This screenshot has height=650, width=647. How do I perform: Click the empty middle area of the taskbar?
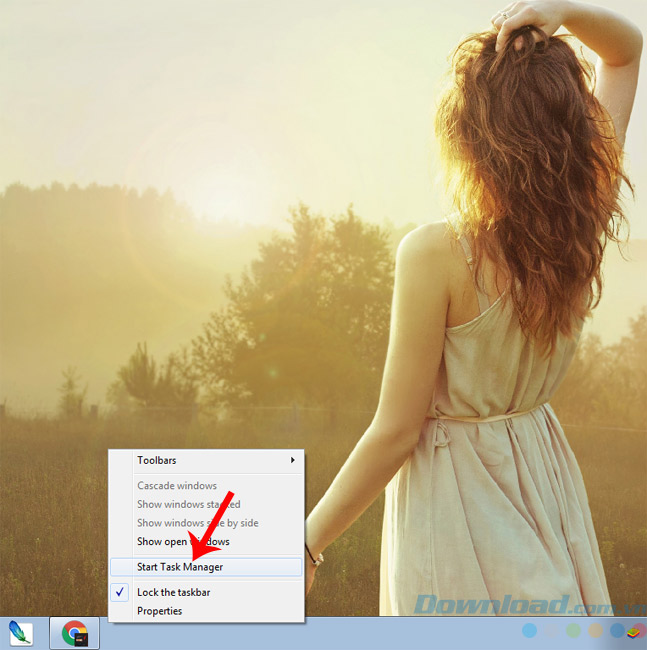pos(300,634)
